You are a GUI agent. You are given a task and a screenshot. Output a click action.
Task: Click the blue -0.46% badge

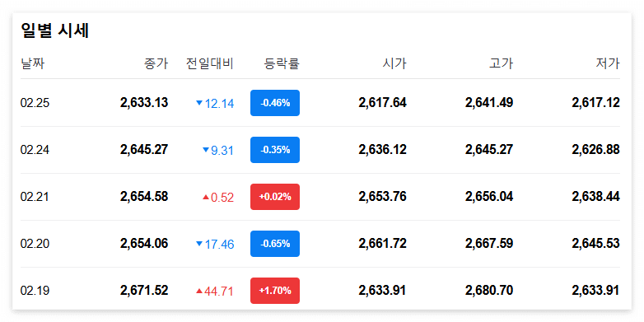pyautogui.click(x=275, y=103)
